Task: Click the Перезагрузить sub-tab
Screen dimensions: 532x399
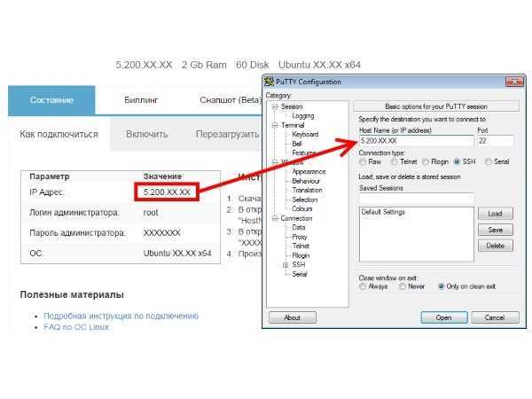Action: pyautogui.click(x=227, y=135)
